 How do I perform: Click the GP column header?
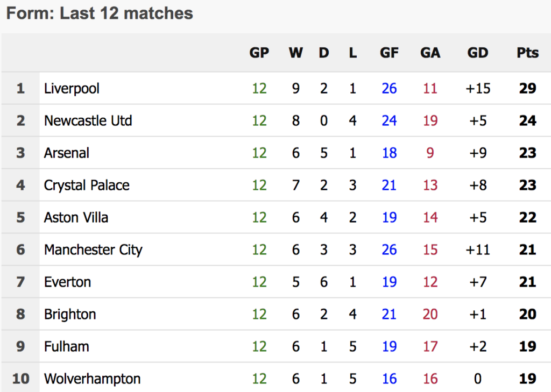259,53
